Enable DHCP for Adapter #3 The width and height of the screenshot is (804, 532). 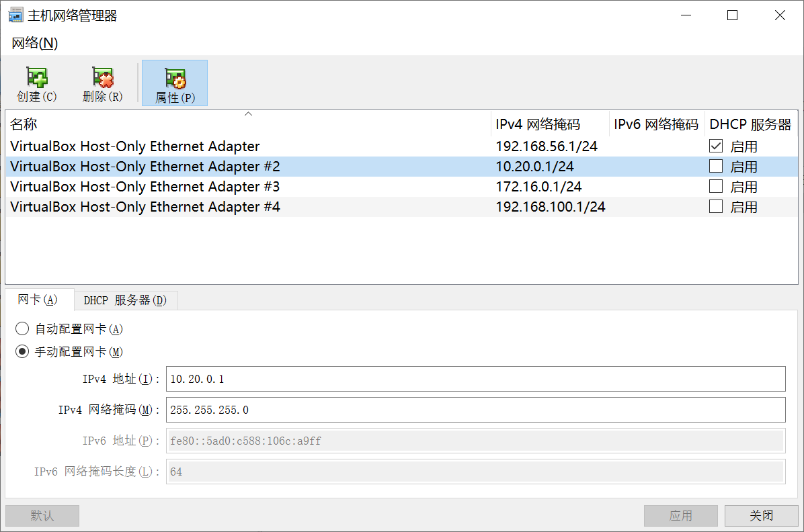pyautogui.click(x=716, y=186)
